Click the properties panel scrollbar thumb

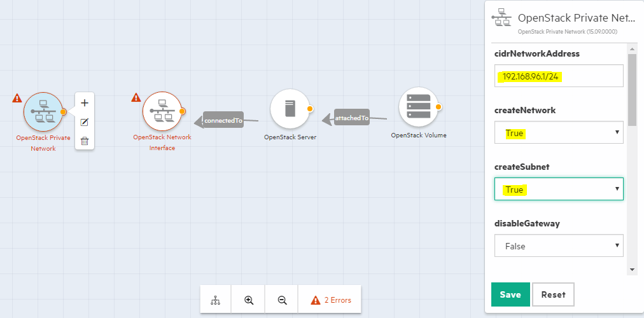632,90
